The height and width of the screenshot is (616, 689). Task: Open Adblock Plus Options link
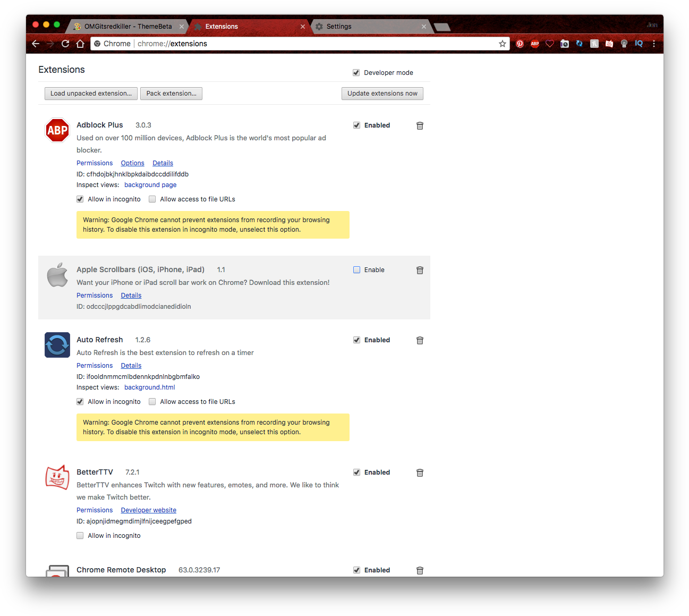(x=132, y=163)
